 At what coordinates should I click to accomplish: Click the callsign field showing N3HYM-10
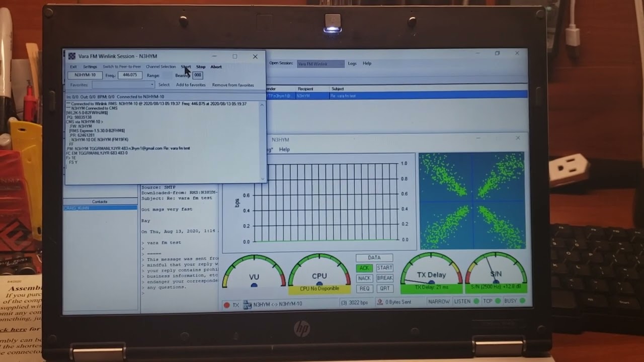coord(85,75)
